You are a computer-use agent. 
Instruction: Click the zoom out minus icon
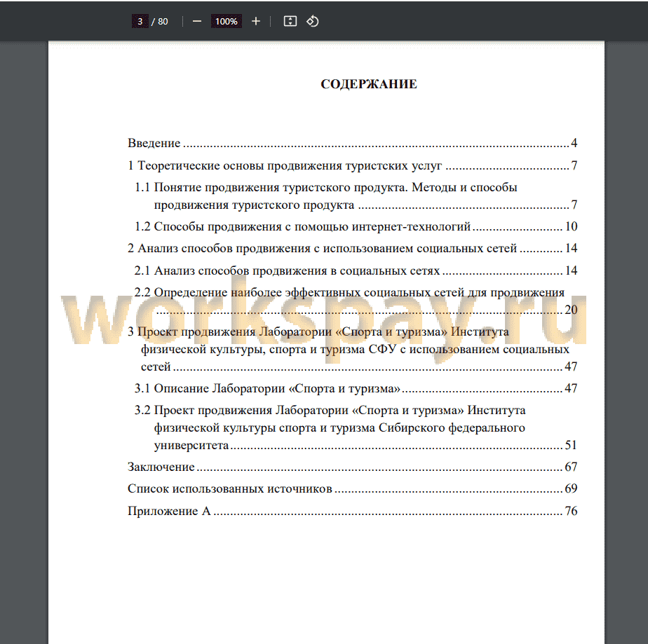pyautogui.click(x=197, y=22)
